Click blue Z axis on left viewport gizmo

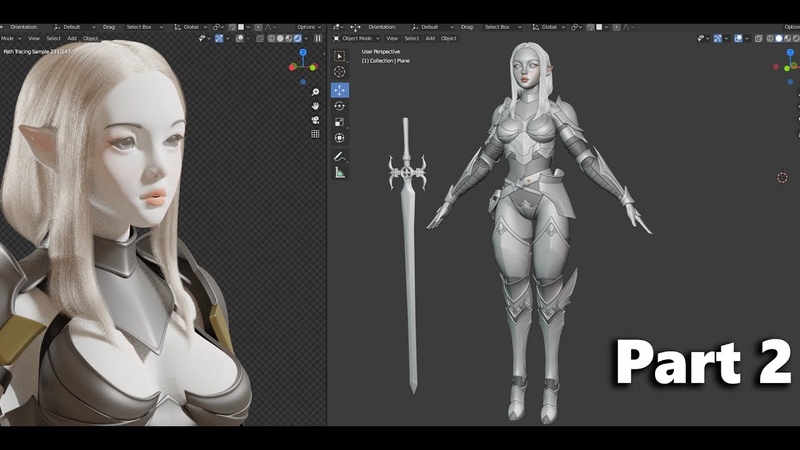pyautogui.click(x=303, y=52)
